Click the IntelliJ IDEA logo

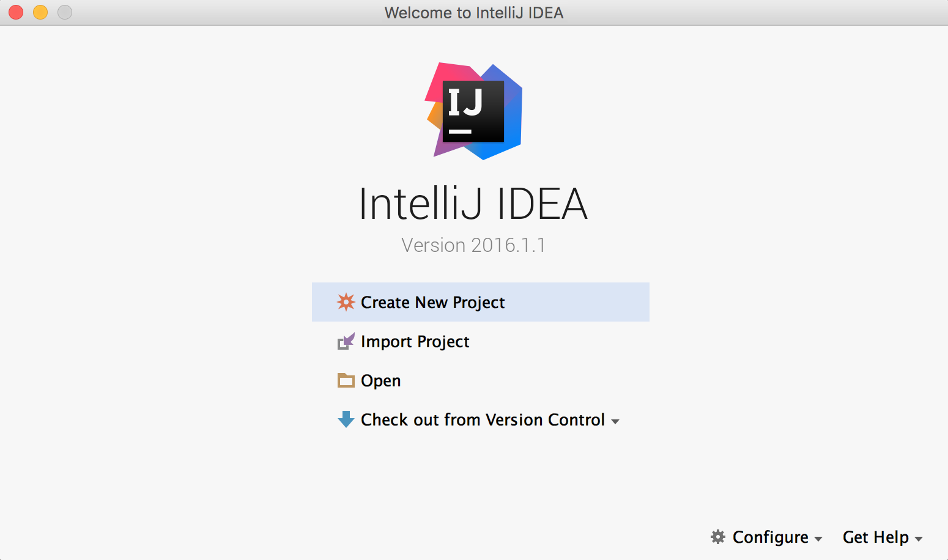[473, 111]
